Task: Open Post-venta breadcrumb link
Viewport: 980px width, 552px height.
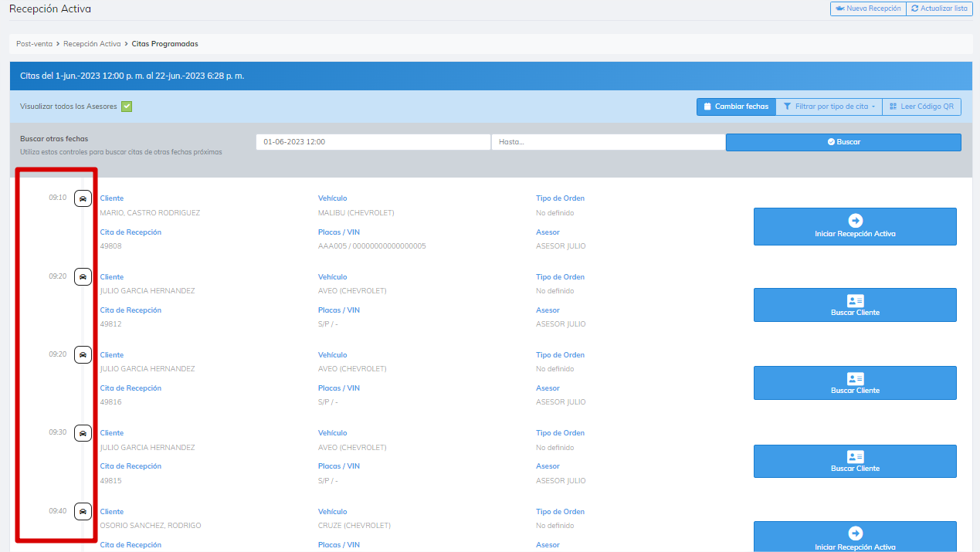Action: click(x=34, y=44)
